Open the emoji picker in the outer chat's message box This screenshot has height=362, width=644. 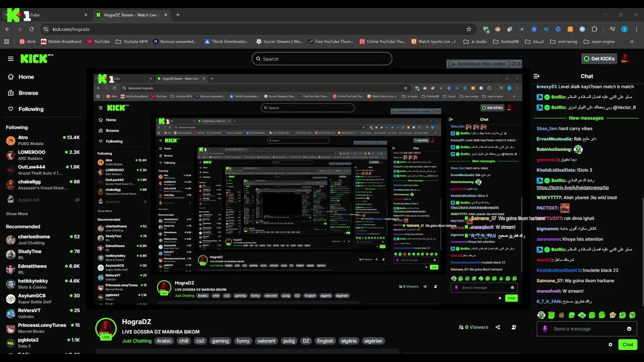629,329
